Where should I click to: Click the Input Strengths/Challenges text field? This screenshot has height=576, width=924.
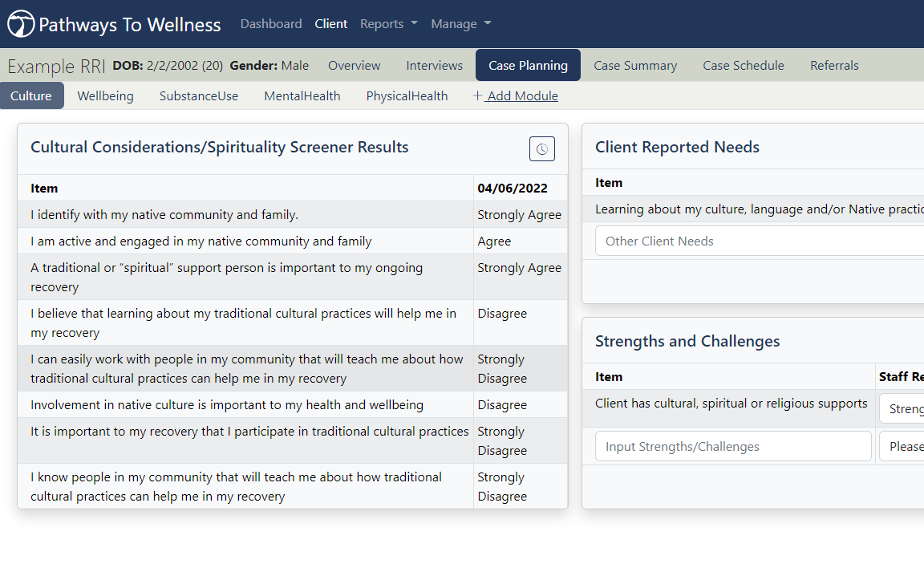[733, 446]
